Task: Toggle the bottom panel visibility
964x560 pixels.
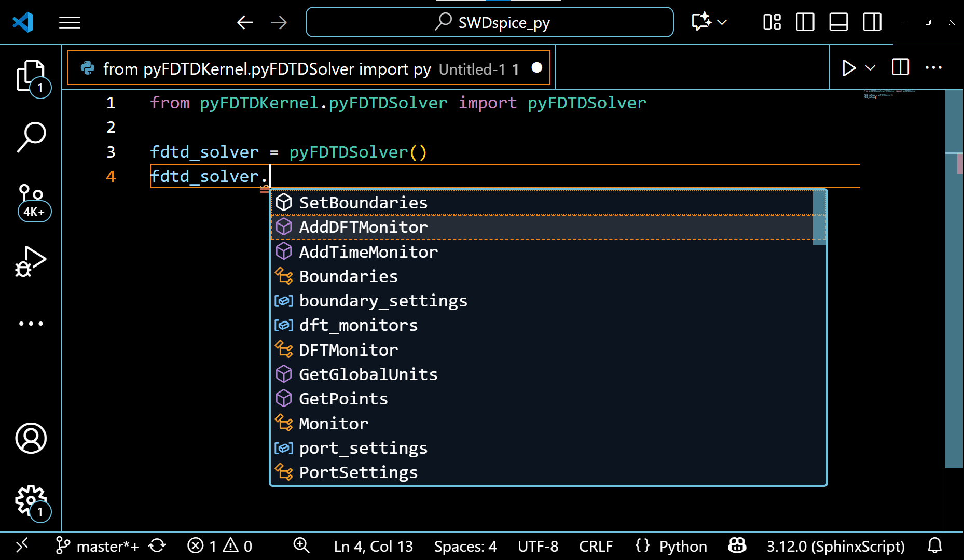Action: click(x=838, y=22)
